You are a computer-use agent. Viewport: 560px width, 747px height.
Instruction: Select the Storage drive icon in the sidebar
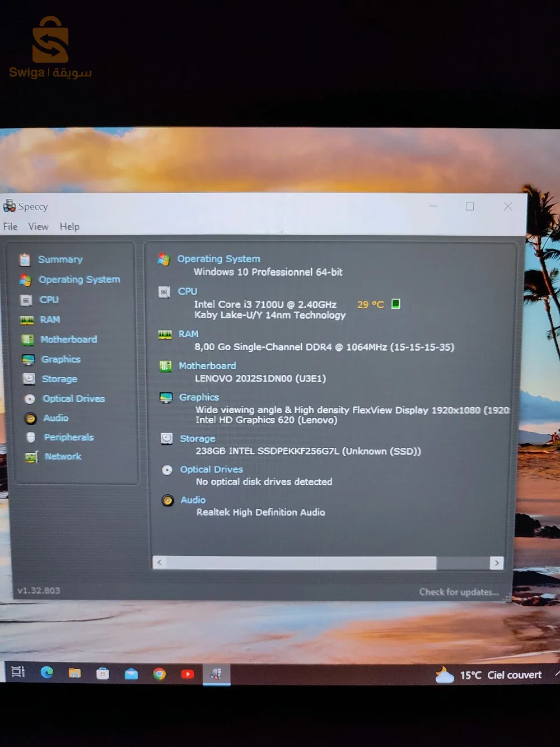(x=29, y=379)
